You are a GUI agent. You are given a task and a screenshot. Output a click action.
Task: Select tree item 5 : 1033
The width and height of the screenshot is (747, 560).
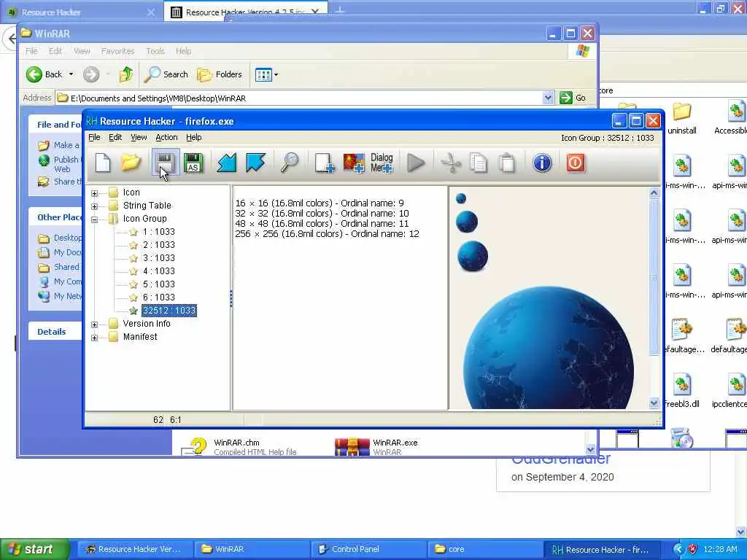point(158,284)
